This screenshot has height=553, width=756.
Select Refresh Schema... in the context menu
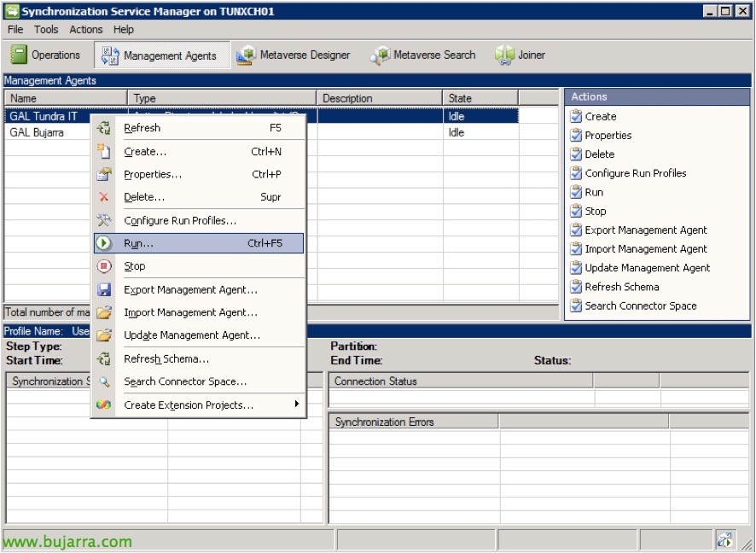coord(199,358)
